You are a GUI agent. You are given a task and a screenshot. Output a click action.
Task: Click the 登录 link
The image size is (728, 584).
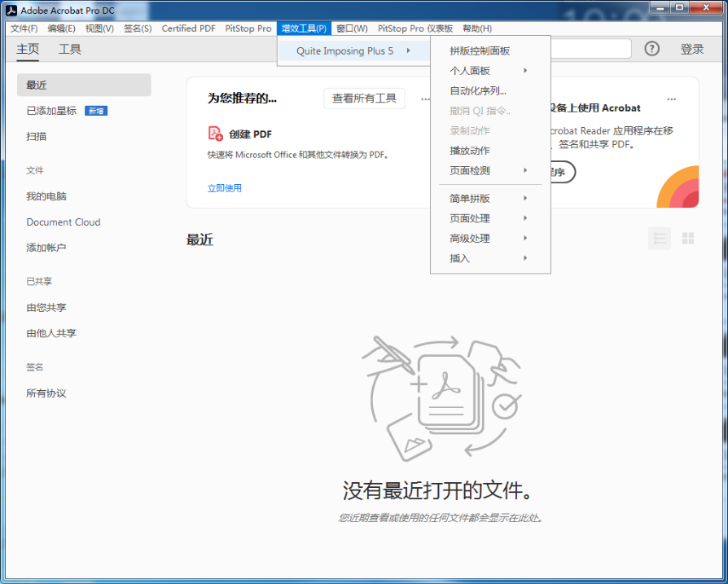point(692,49)
